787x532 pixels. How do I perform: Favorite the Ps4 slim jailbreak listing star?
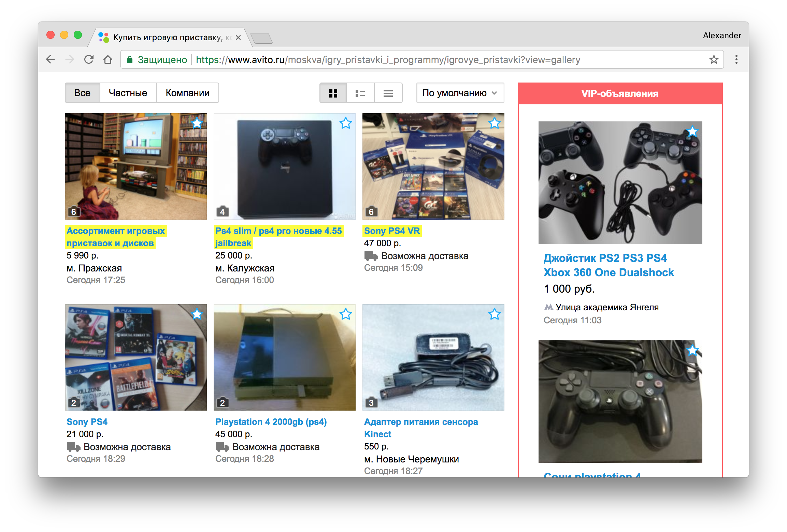tap(345, 123)
